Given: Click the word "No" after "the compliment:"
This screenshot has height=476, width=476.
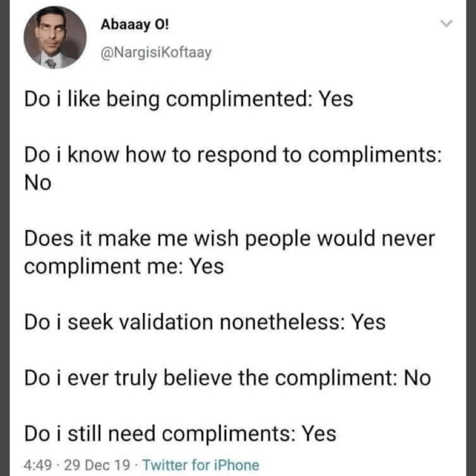Looking at the screenshot, I should 417,378.
